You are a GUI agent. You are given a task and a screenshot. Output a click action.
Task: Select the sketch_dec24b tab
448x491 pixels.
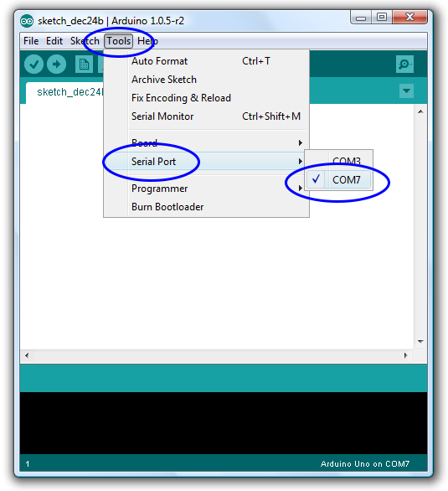coord(64,92)
